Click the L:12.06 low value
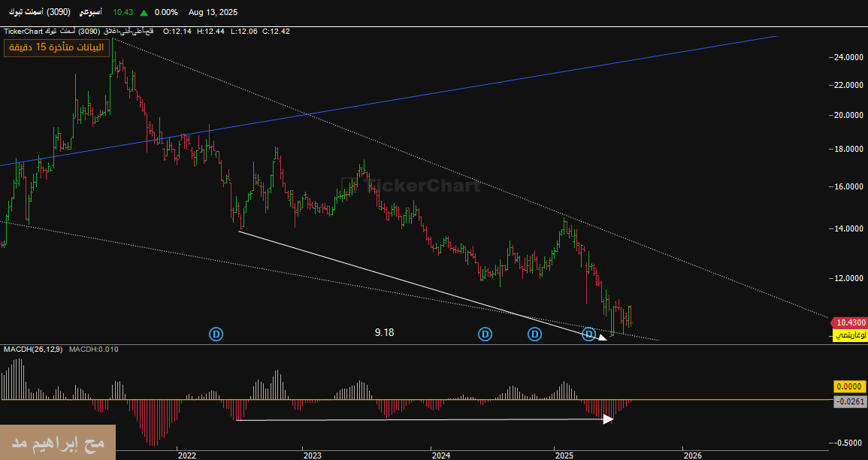The width and height of the screenshot is (868, 460). pos(243,32)
